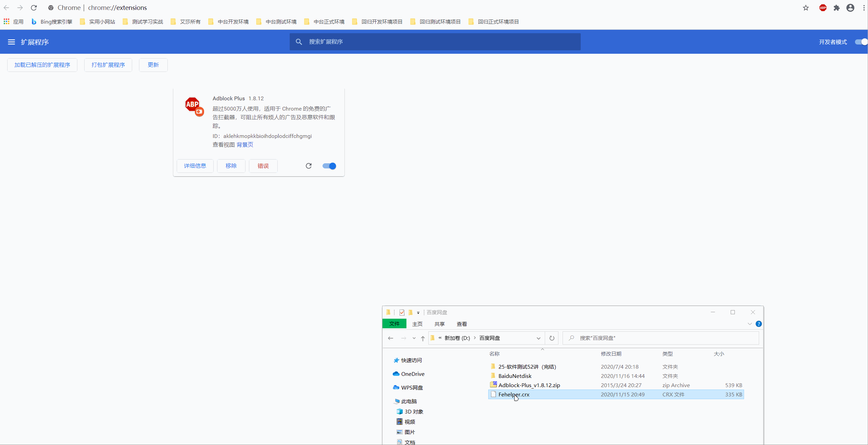Open the Adblock Plus 背景页 link
868x445 pixels.
[x=244, y=144]
